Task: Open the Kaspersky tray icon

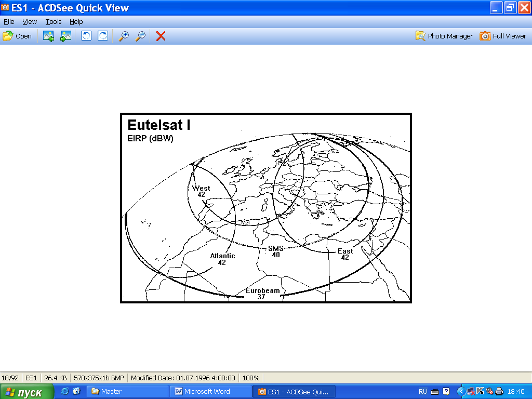Action: [x=480, y=392]
